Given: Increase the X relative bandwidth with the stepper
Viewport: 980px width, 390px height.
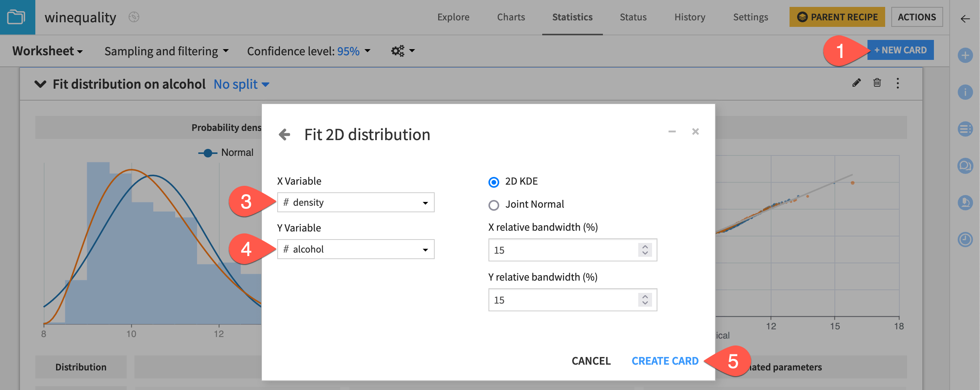Looking at the screenshot, I should 645,247.
